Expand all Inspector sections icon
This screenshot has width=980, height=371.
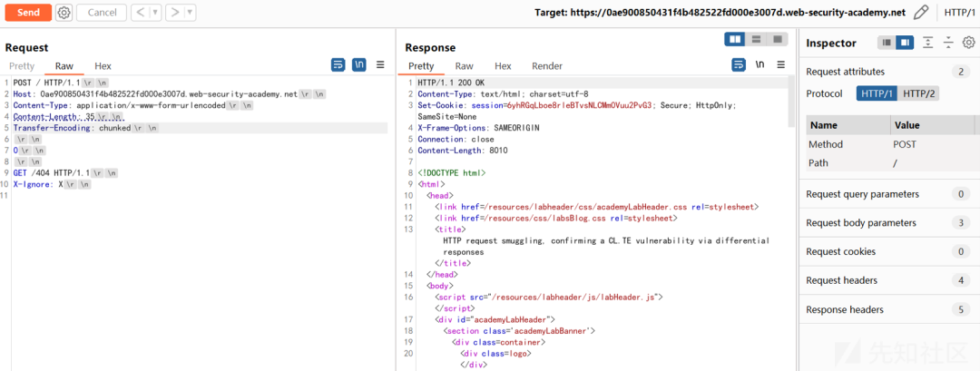[x=928, y=43]
